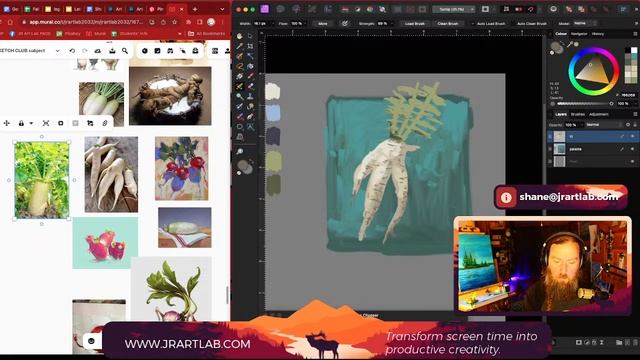Open a new Chrome tab with plus
Image resolution: width=640 pixels, height=360 pixels.
195,9
